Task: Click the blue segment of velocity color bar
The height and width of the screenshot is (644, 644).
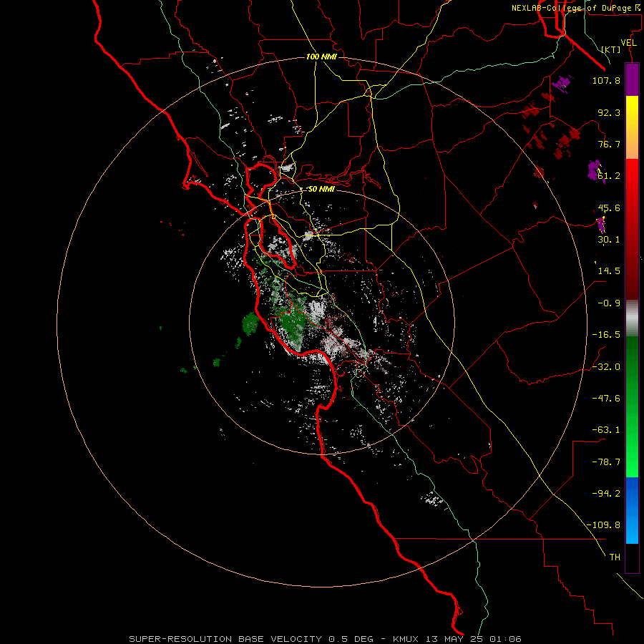Action: click(632, 510)
